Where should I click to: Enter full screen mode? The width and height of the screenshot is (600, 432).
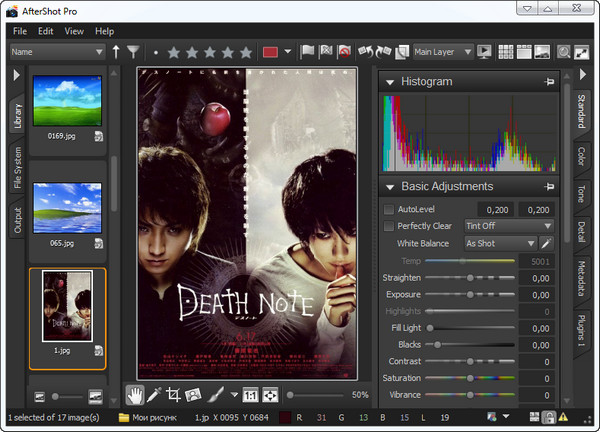tap(582, 52)
